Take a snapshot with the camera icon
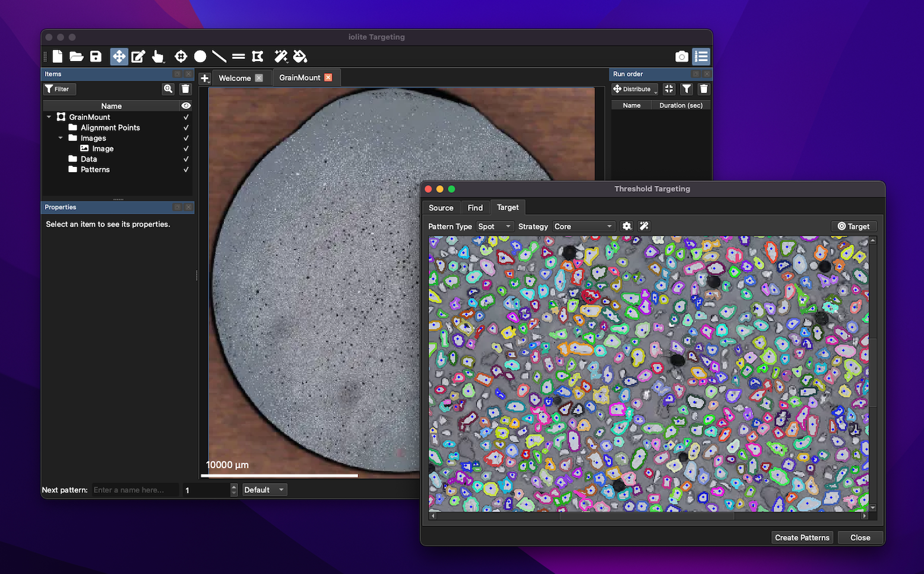Viewport: 924px width, 574px height. [x=682, y=56]
